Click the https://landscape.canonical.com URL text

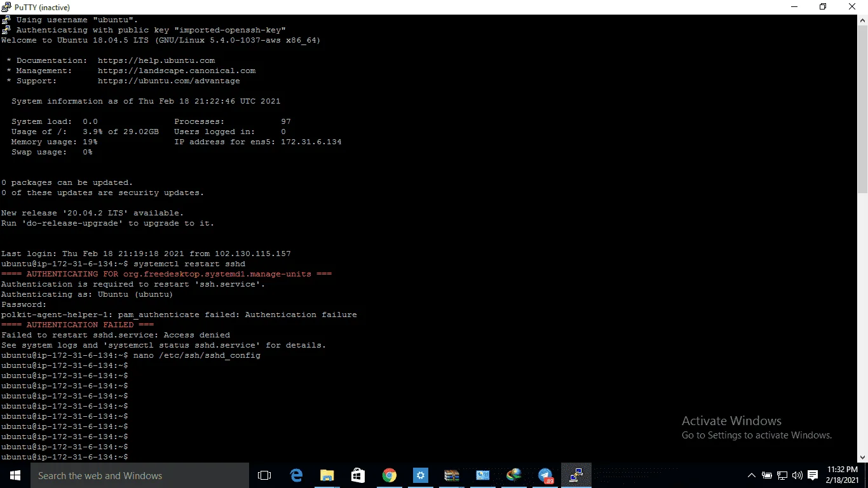(x=177, y=71)
